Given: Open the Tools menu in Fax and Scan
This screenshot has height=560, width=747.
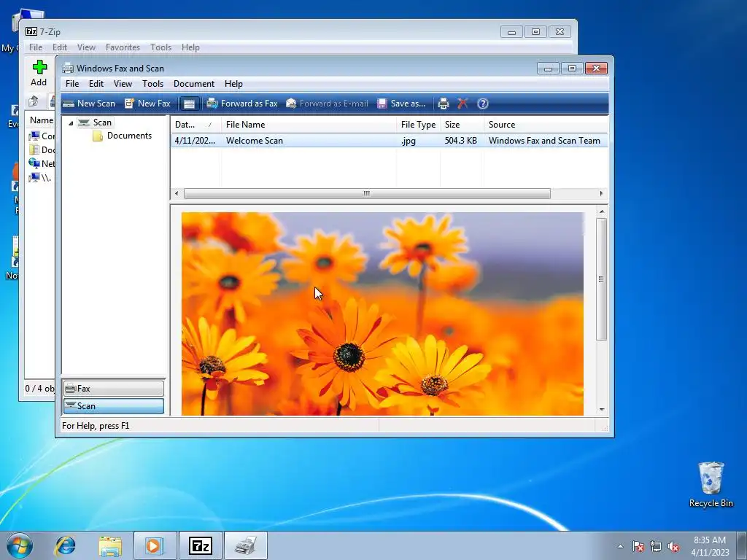Looking at the screenshot, I should pos(152,84).
